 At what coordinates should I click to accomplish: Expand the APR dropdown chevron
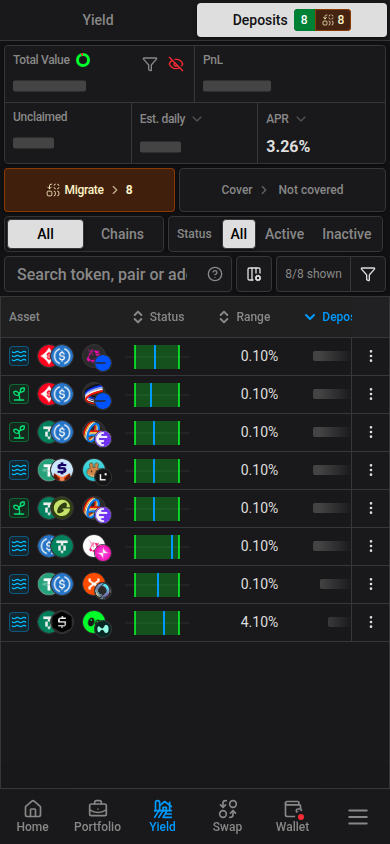tap(301, 119)
